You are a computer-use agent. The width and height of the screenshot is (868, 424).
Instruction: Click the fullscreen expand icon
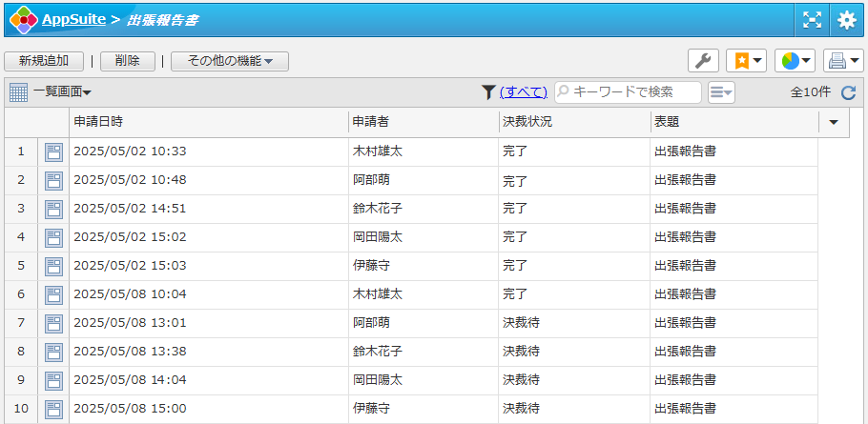(x=811, y=19)
